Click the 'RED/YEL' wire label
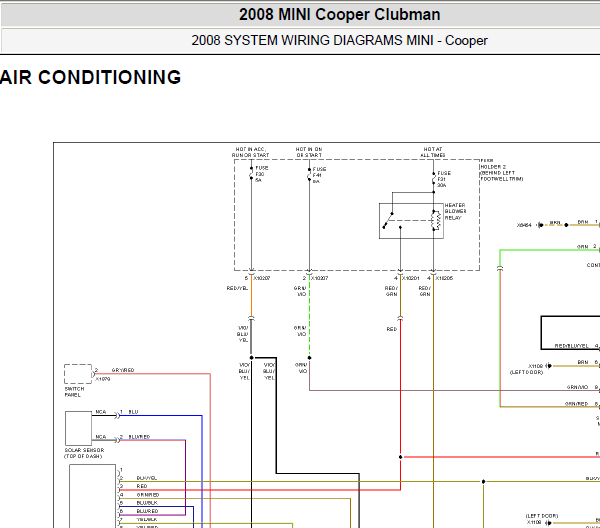 [x=237, y=288]
